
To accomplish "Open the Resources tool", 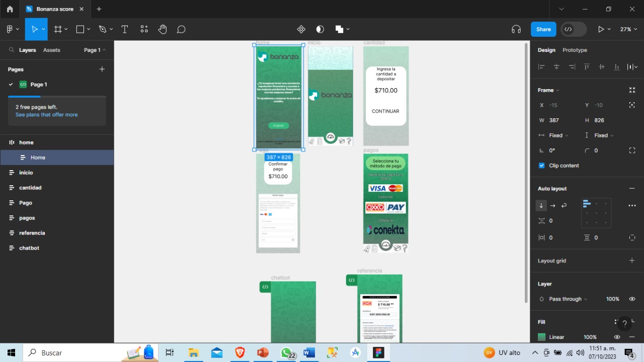I will click(144, 29).
